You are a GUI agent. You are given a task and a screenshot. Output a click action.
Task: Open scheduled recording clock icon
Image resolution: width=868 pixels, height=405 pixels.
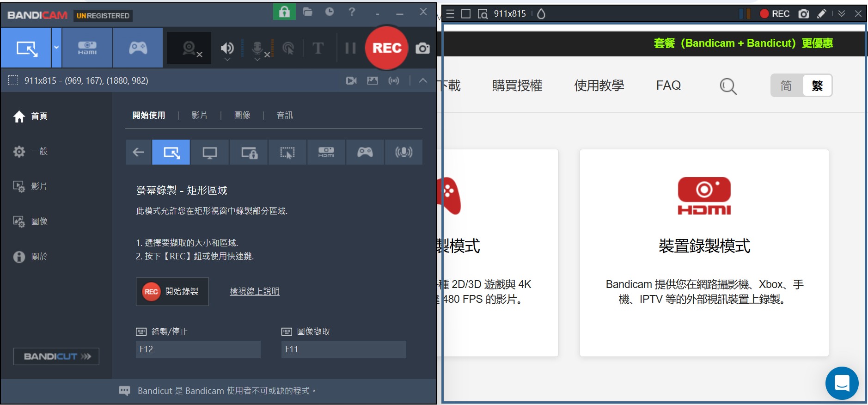click(330, 12)
